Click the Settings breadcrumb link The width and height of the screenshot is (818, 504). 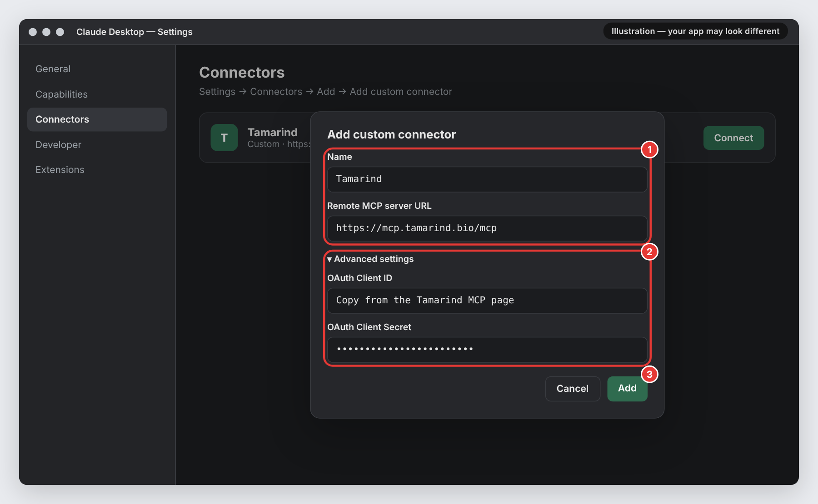click(217, 92)
